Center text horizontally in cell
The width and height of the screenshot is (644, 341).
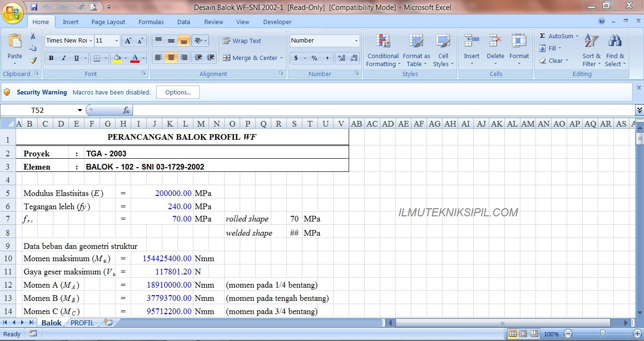(171, 58)
